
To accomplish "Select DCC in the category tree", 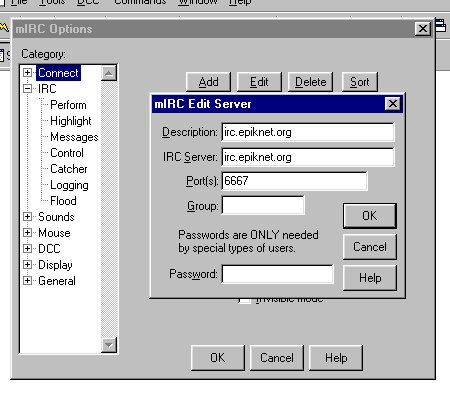I will click(49, 249).
